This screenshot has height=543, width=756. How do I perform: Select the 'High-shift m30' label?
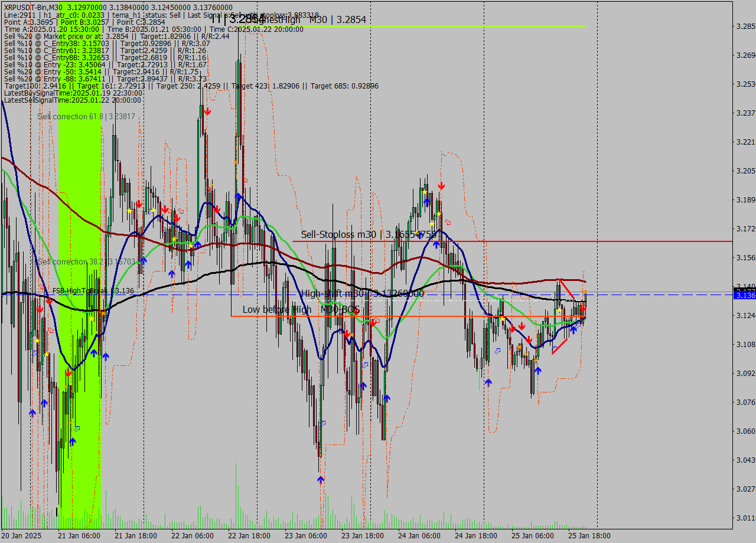[363, 293]
